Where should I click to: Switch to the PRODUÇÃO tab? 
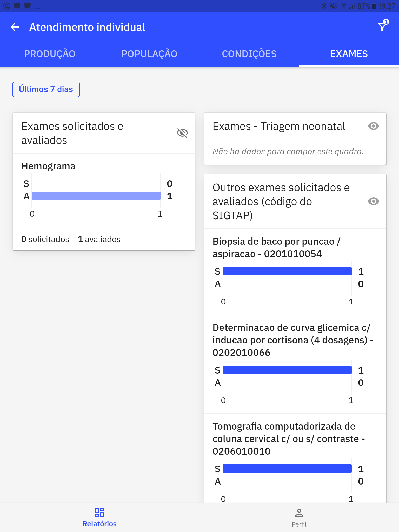pyautogui.click(x=50, y=54)
